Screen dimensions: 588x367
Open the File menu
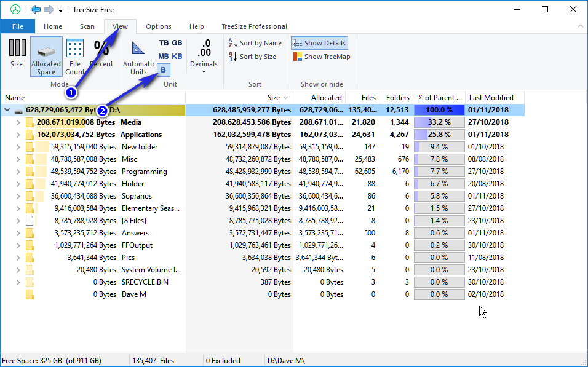click(x=18, y=26)
